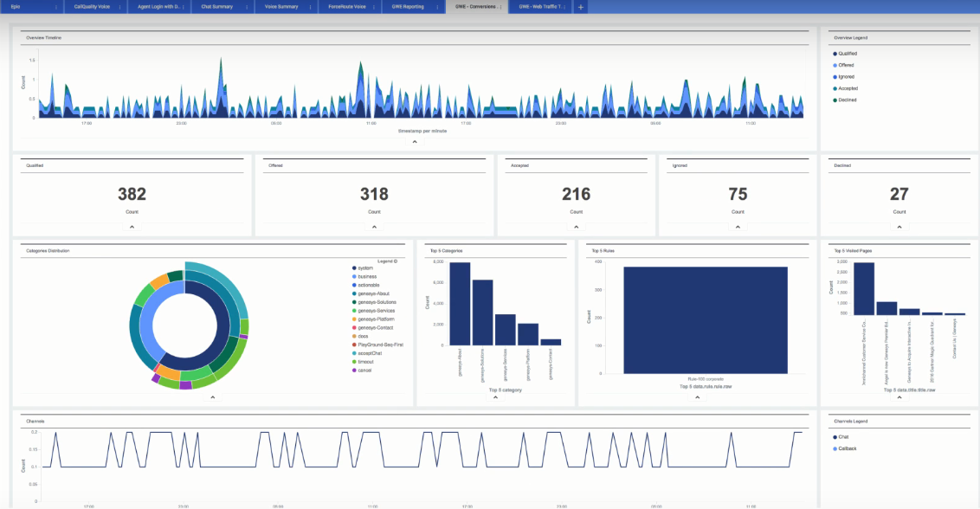Expand the Overview Timeline chevron

[415, 142]
